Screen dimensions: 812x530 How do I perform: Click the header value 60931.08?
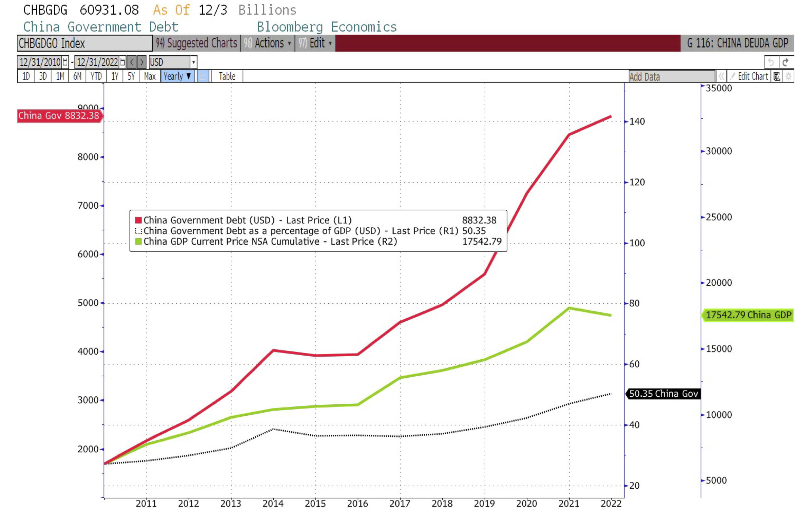point(109,10)
